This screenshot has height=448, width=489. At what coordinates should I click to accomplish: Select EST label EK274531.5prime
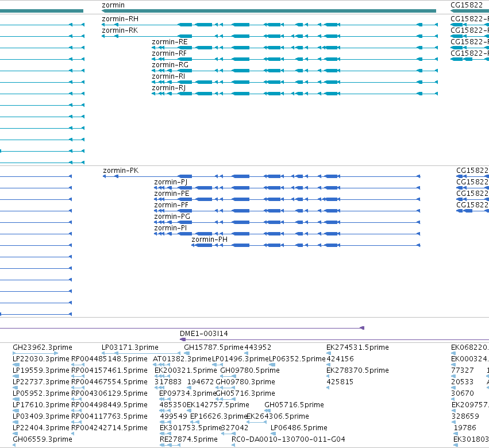click(x=357, y=347)
